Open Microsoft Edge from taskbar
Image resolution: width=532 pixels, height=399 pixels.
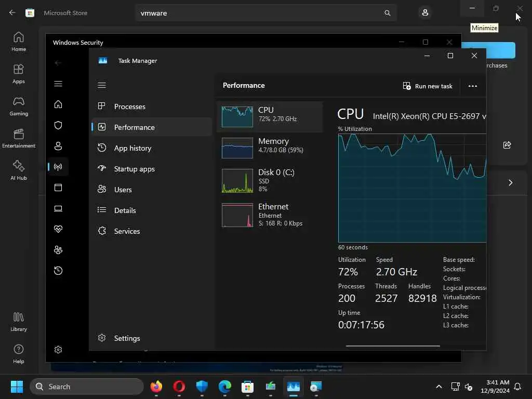224,387
